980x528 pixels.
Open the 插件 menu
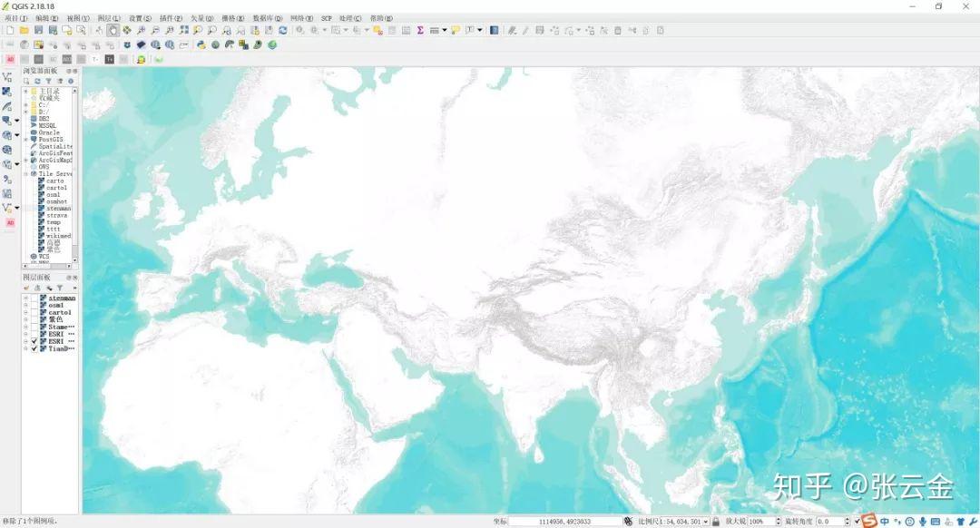coord(171,18)
